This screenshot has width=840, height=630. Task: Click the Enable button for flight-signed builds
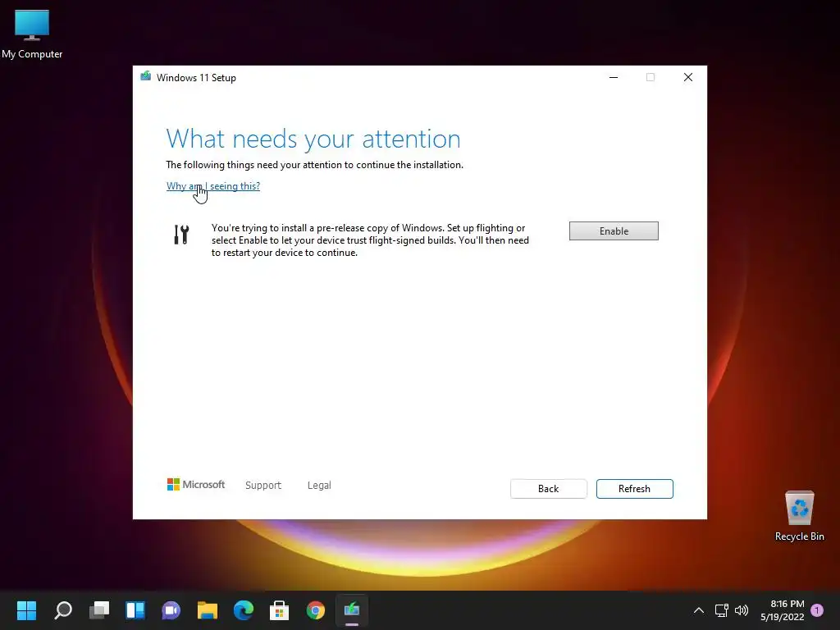click(614, 231)
